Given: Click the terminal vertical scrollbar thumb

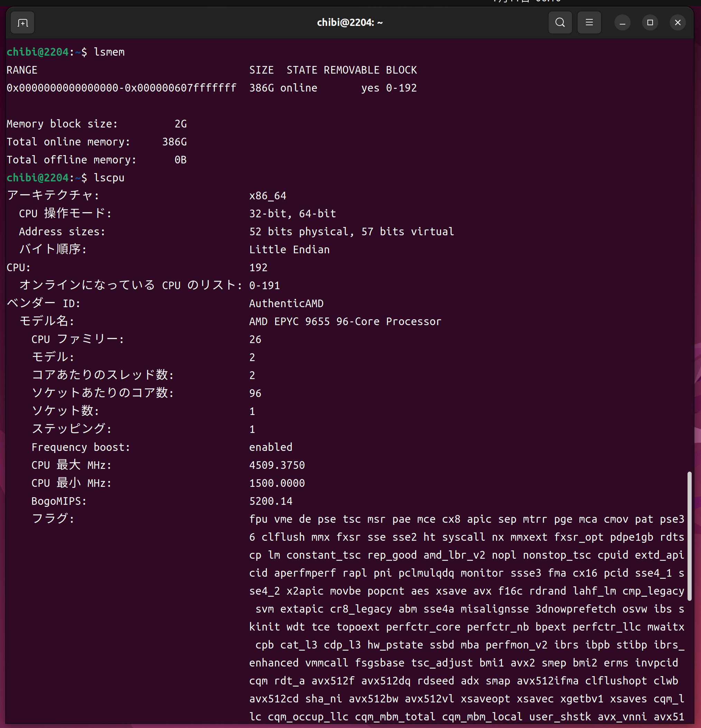Looking at the screenshot, I should coord(689,535).
